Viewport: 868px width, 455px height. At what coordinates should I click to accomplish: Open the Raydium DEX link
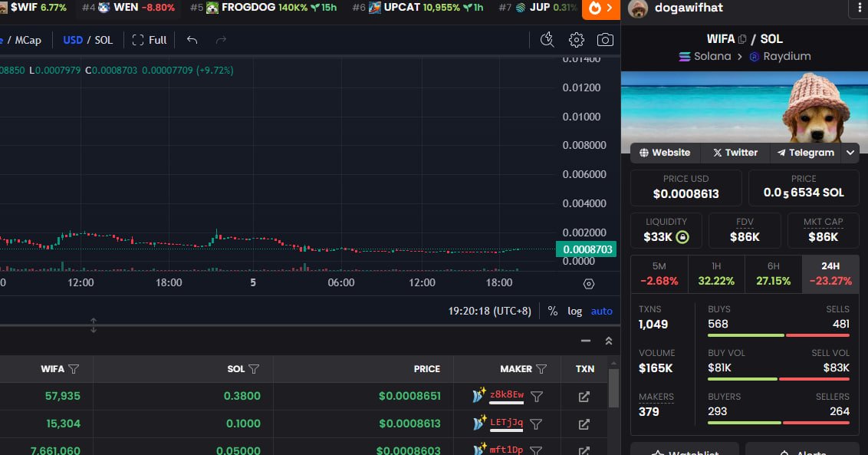(780, 57)
